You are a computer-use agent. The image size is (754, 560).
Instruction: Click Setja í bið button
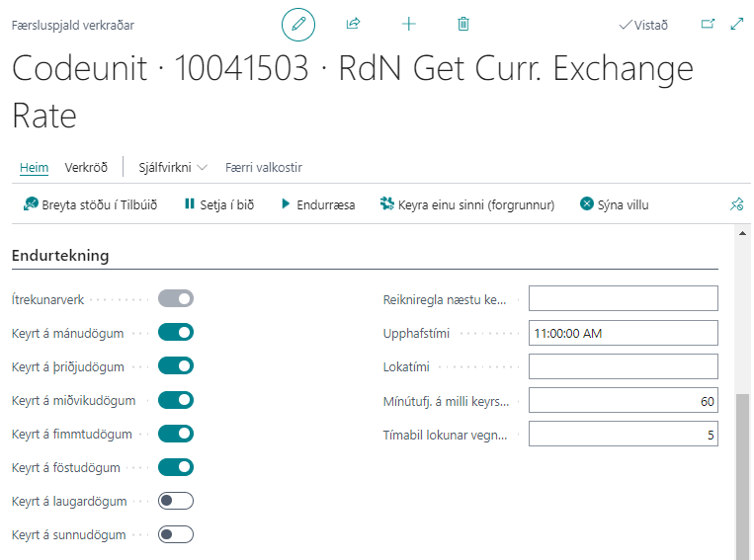click(219, 204)
